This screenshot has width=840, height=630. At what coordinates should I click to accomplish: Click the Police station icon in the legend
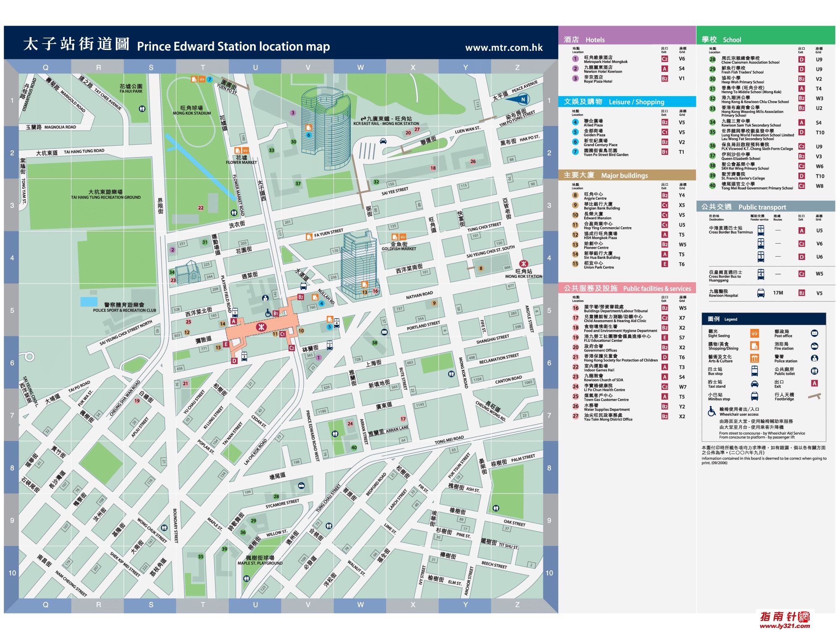(814, 358)
